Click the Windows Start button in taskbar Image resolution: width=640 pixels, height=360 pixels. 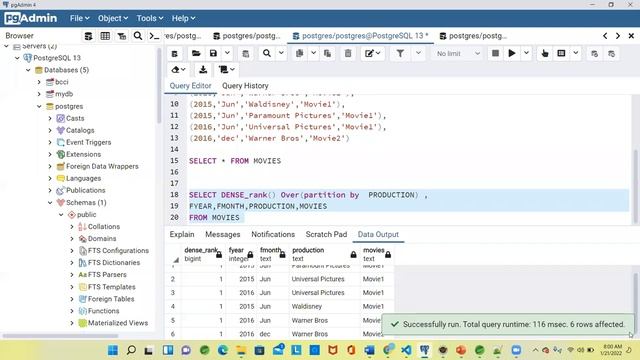113,350
